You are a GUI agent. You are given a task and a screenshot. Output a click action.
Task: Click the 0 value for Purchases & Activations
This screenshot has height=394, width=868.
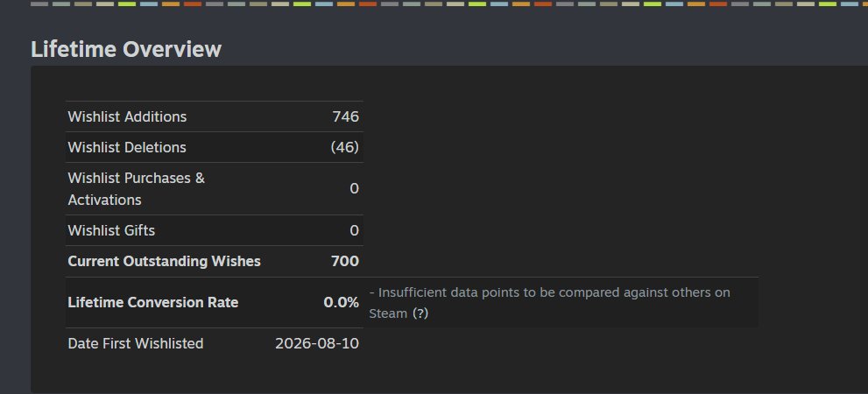354,189
